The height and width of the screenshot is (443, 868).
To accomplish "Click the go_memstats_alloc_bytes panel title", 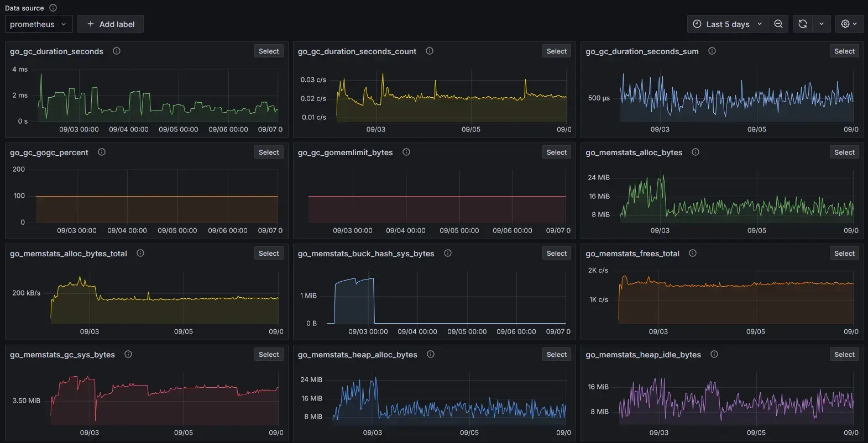I will pyautogui.click(x=634, y=152).
